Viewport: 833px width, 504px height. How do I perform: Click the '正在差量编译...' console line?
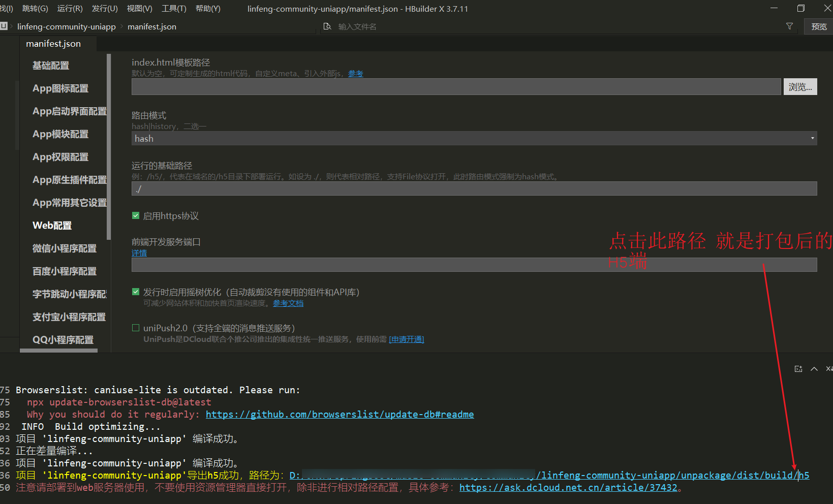[x=54, y=451]
